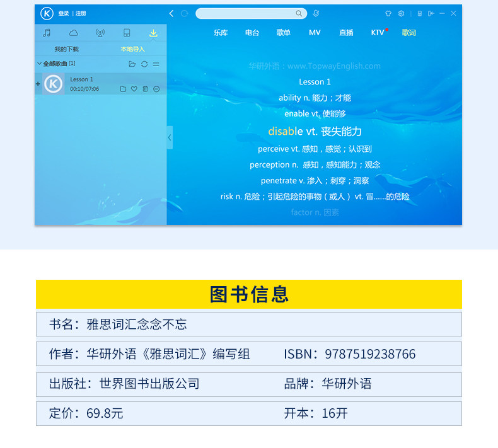Click the ISBN number 9787519238766
498x448 pixels.
coord(370,354)
